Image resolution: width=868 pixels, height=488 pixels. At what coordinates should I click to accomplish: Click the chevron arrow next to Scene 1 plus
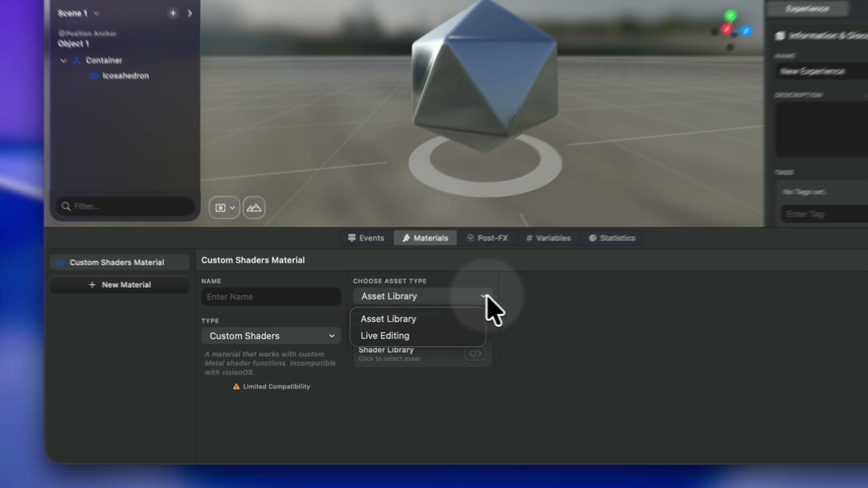(190, 13)
